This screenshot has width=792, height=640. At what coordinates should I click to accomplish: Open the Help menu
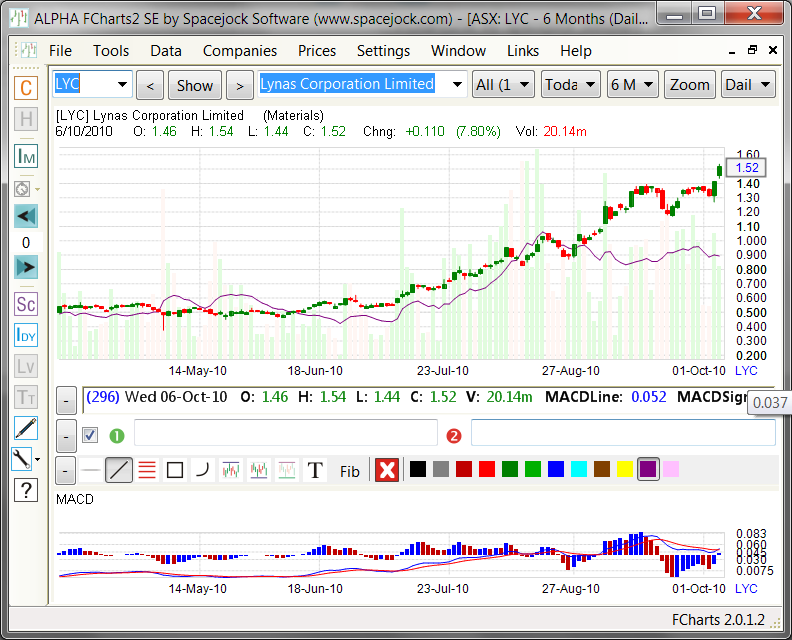pyautogui.click(x=575, y=51)
